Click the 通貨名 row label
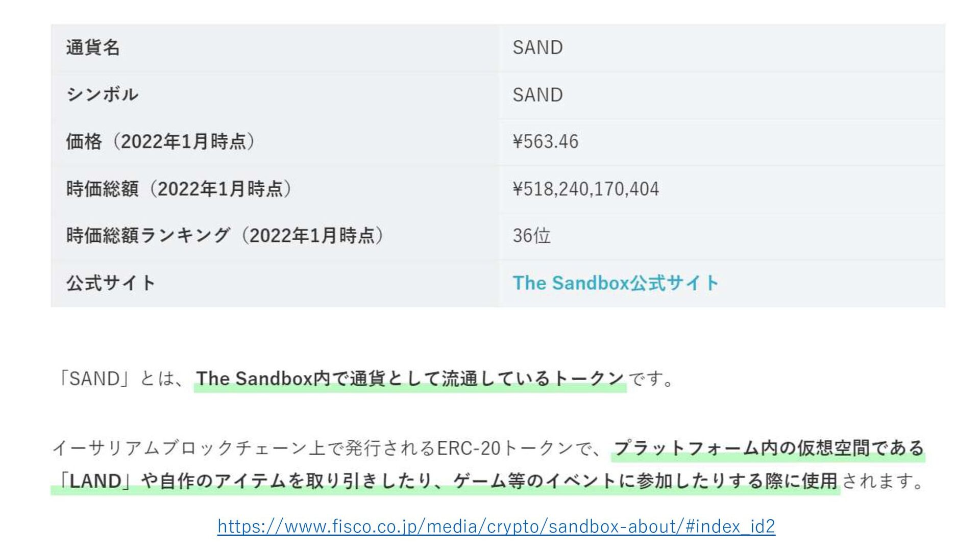 93,47
